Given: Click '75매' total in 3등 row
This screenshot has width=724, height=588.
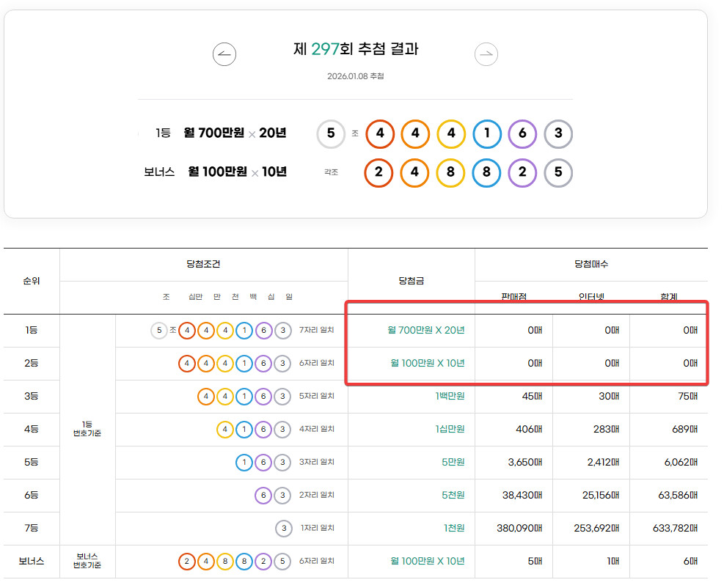Looking at the screenshot, I should [688, 397].
